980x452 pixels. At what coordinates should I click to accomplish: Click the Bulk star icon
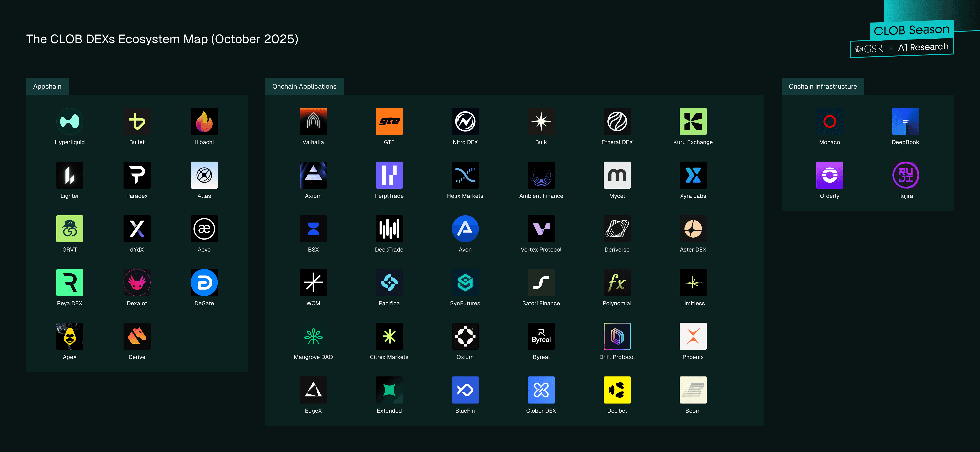click(541, 121)
